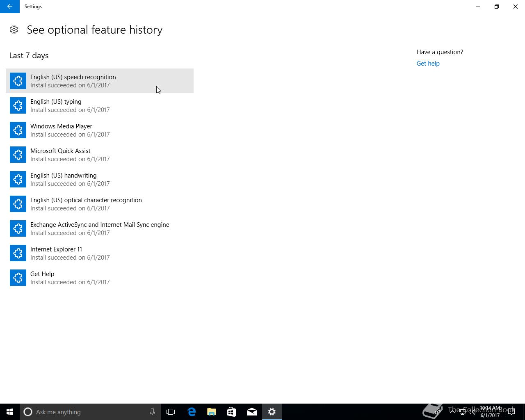
Task: Click the taskbar clock showing 6/1/2017
Action: [490, 412]
